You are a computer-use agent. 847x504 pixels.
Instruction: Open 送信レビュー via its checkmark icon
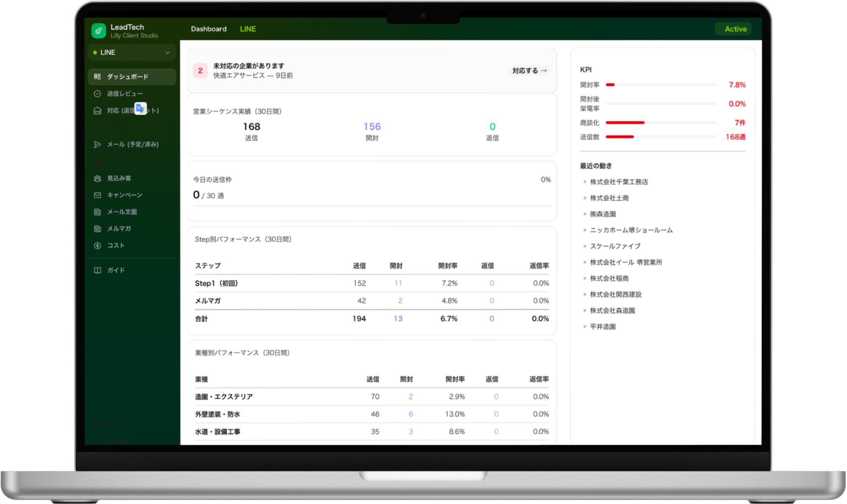click(97, 94)
